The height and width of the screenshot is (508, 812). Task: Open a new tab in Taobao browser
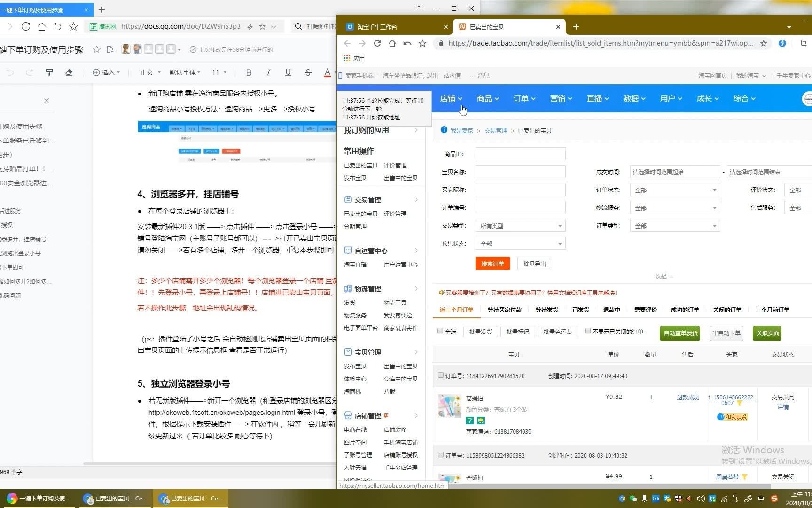(x=576, y=27)
